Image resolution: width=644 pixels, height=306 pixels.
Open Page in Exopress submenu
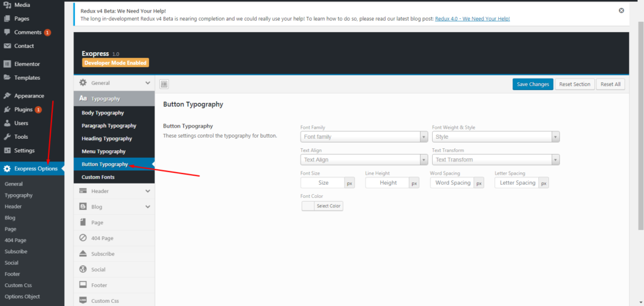pos(10,229)
